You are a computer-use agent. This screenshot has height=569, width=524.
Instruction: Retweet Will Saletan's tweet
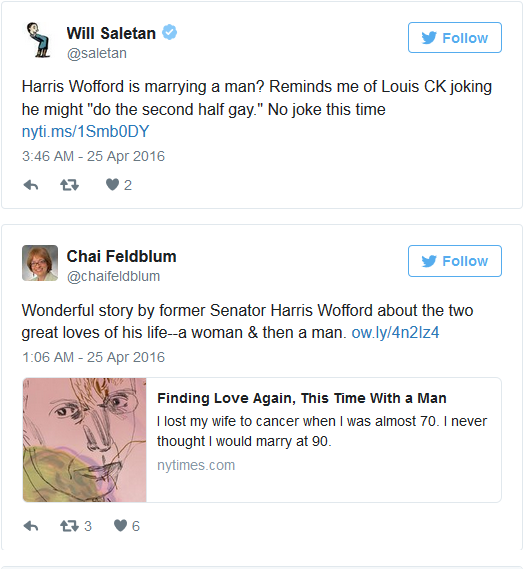click(x=69, y=185)
